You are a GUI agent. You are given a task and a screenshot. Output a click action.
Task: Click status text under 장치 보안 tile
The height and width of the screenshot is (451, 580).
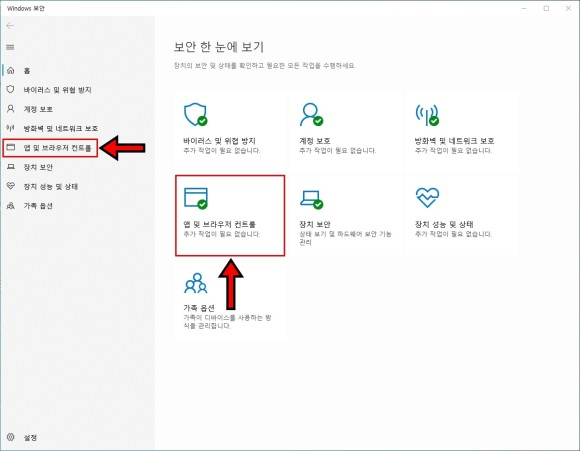point(345,238)
